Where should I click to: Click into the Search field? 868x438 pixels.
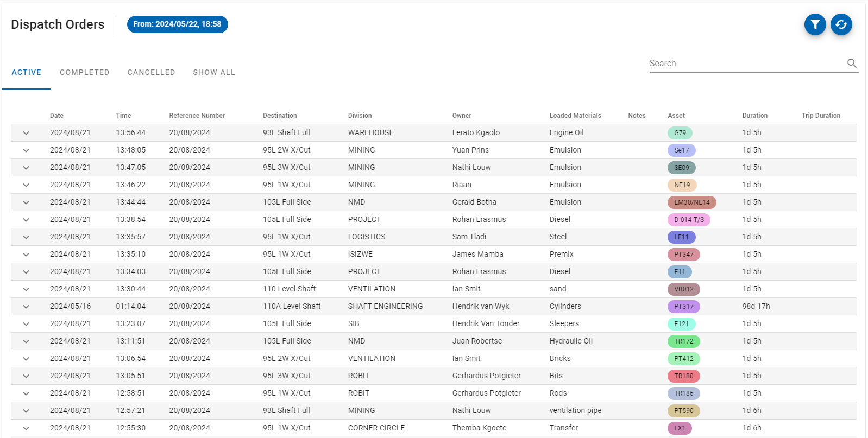click(x=744, y=64)
